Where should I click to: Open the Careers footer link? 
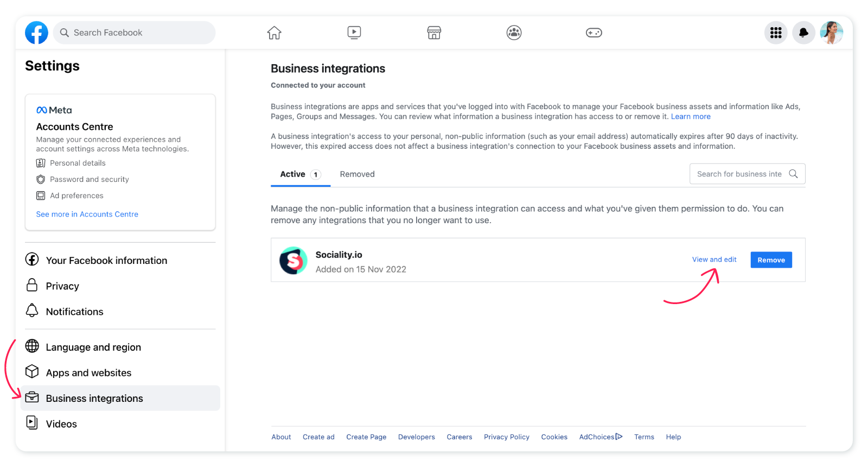coord(459,437)
